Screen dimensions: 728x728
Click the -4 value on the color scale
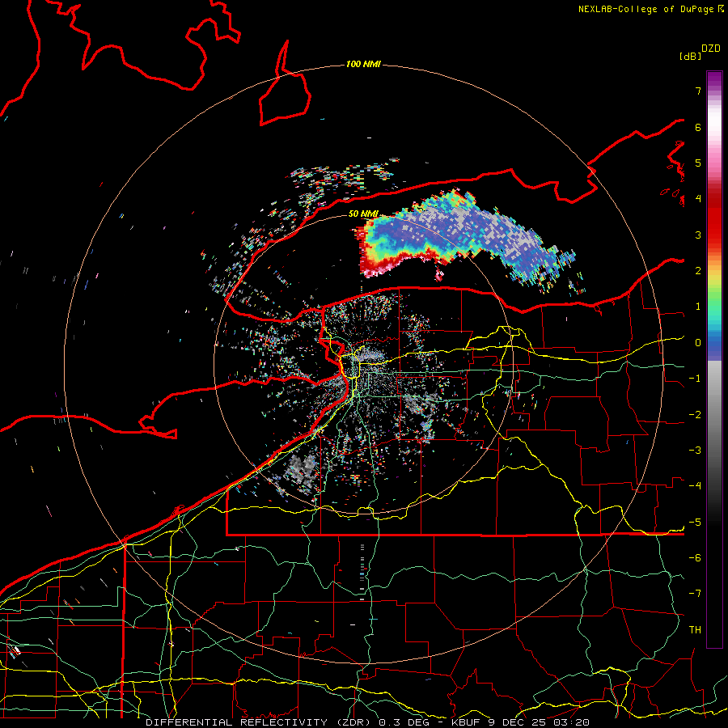coord(695,486)
